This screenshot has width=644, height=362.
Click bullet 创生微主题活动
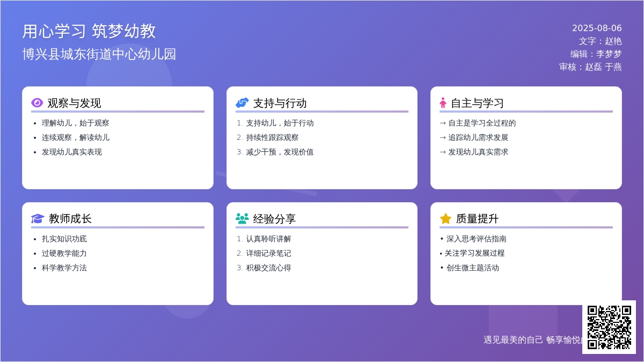point(470,268)
